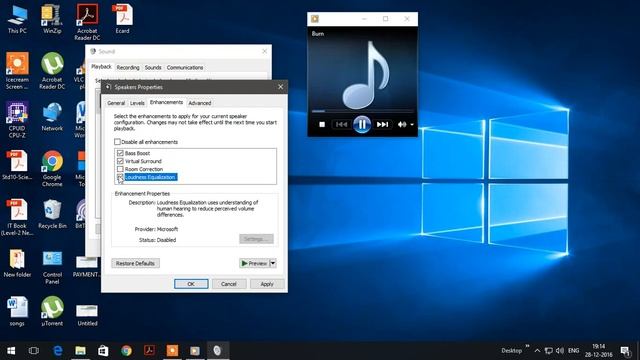Open Acrobat Reader from taskbar

point(149,351)
